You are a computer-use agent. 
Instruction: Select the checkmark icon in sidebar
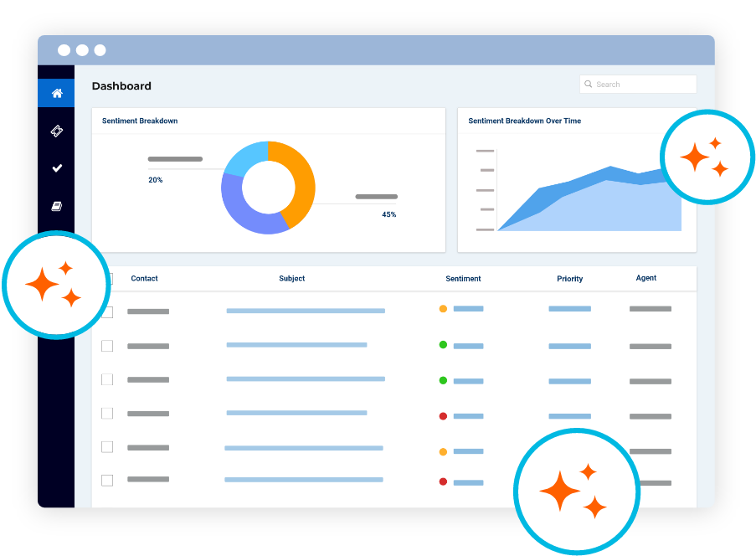57,168
